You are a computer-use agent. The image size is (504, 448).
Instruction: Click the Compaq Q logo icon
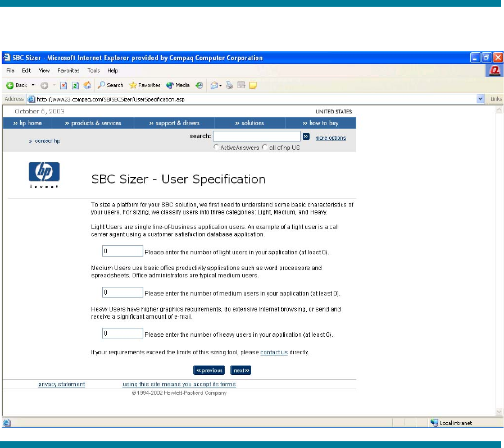[494, 70]
